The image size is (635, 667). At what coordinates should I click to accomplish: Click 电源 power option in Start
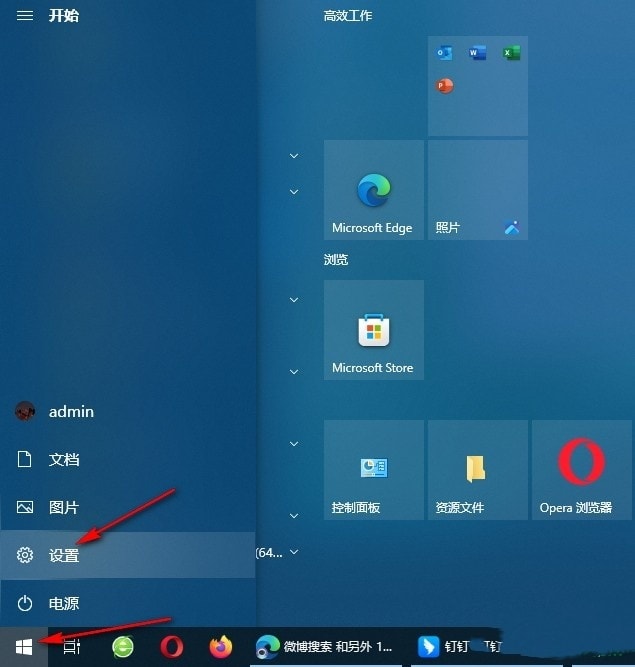(128, 603)
